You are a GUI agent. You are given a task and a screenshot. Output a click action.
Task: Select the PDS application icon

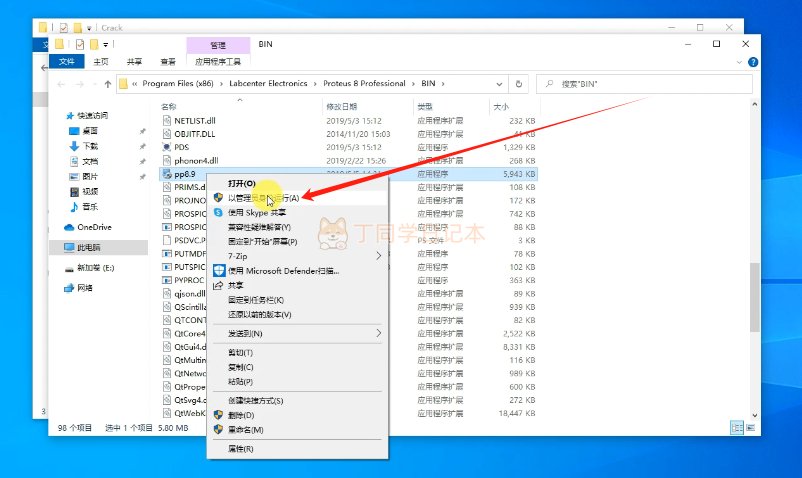click(167, 147)
